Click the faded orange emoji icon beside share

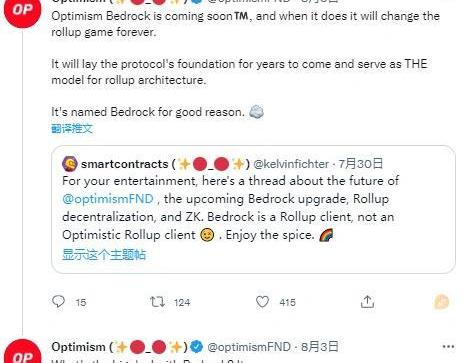[x=441, y=302]
